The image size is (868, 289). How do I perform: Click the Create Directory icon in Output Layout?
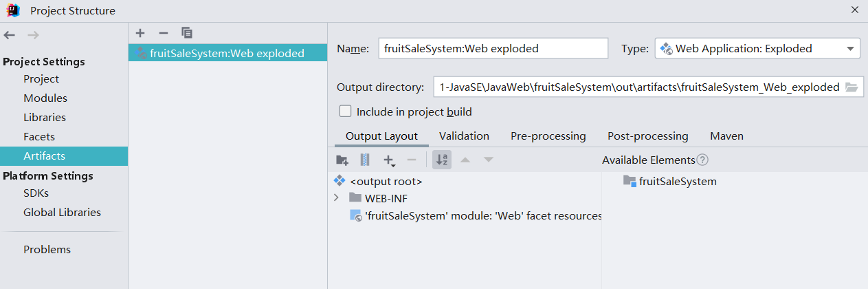coord(342,160)
